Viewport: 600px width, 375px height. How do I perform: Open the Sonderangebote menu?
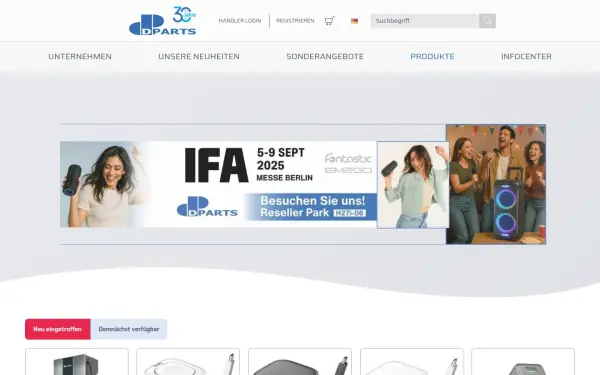point(325,56)
